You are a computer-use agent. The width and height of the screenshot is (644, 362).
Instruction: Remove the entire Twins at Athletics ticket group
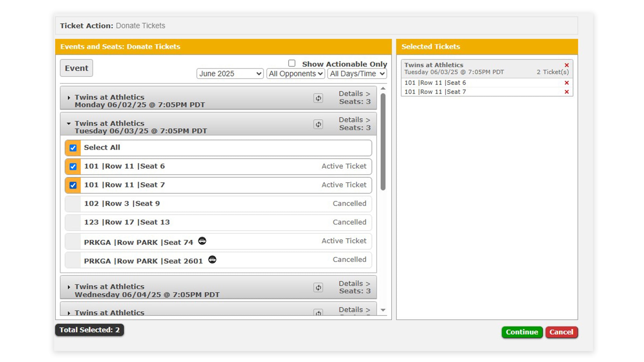[567, 65]
